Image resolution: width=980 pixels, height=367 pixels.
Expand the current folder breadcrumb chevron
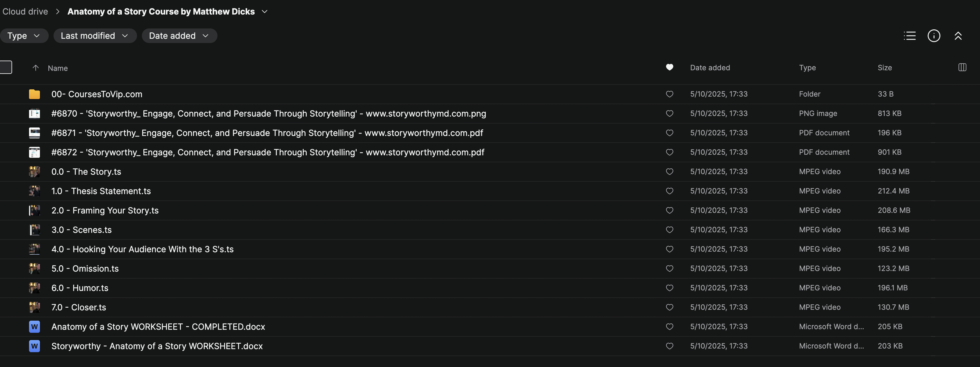pos(265,12)
